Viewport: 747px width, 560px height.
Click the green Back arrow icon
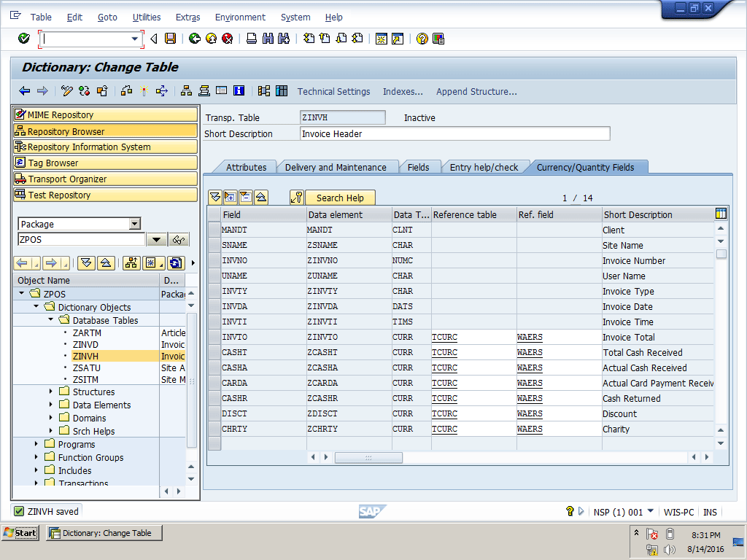pyautogui.click(x=194, y=39)
